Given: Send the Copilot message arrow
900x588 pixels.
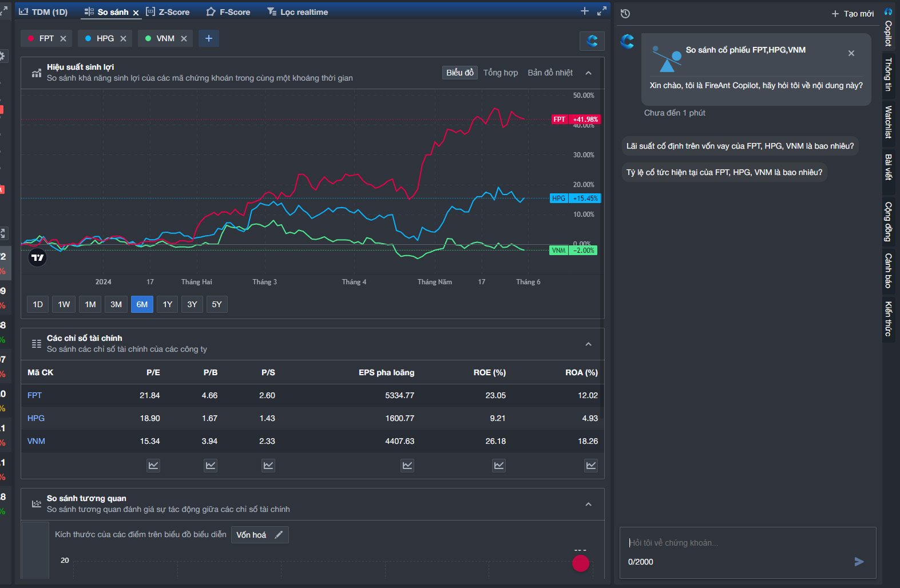Looking at the screenshot, I should click(x=859, y=562).
